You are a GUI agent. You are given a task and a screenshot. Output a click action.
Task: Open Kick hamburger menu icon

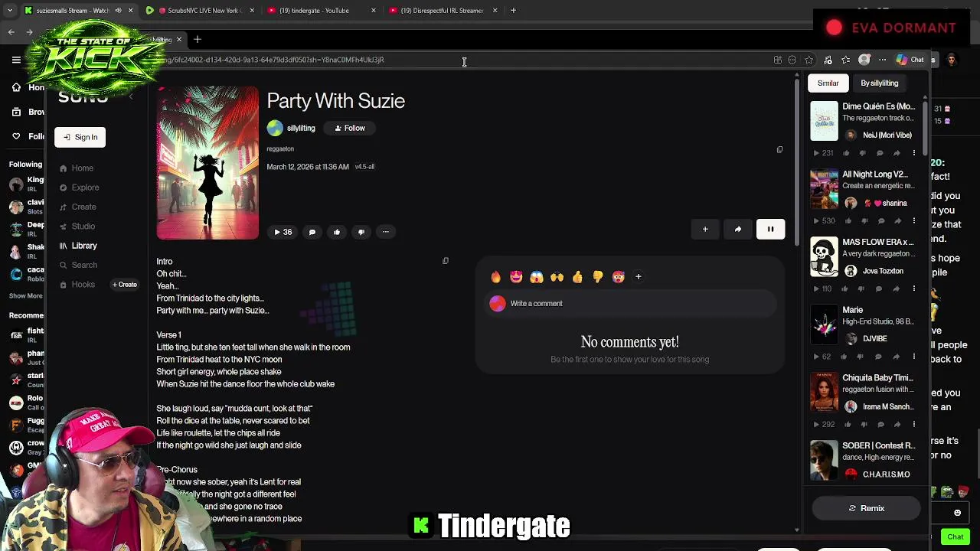click(16, 60)
